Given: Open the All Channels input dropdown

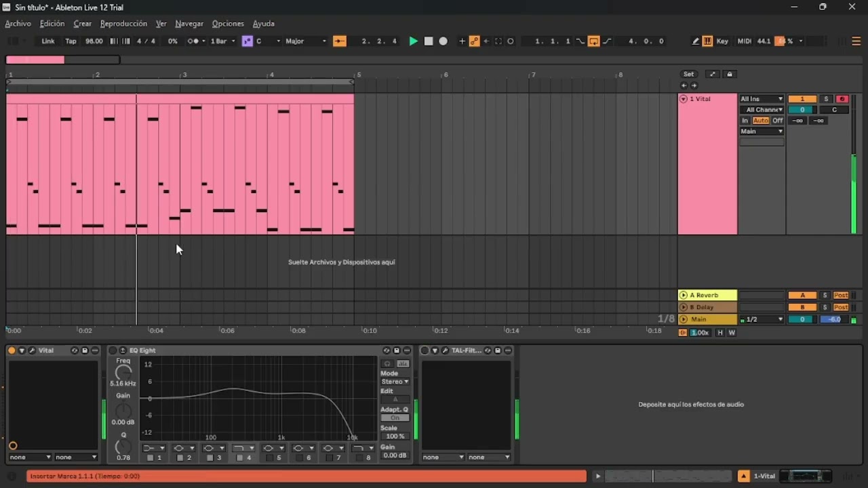Looking at the screenshot, I should (762, 110).
